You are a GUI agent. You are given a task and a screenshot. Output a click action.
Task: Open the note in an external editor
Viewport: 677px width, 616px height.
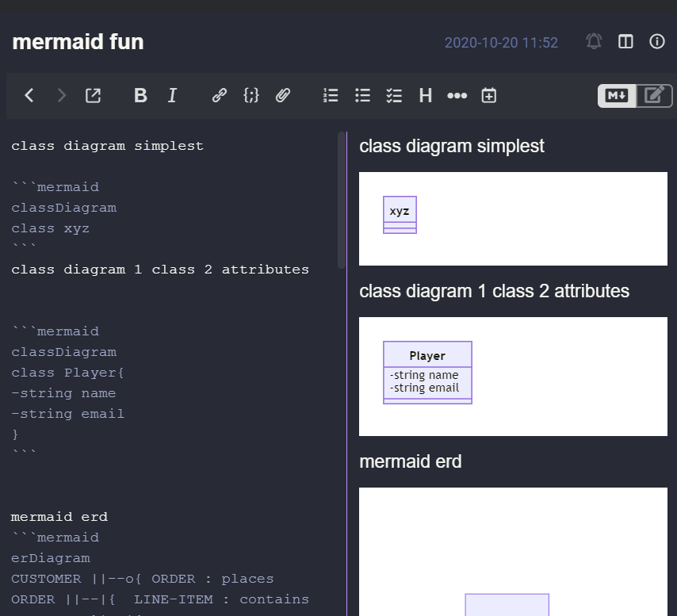pyautogui.click(x=93, y=95)
